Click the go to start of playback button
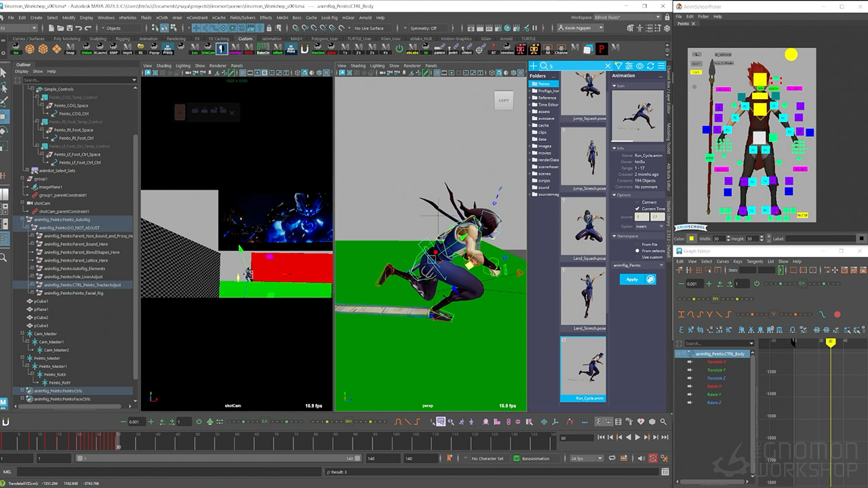 pyautogui.click(x=600, y=438)
